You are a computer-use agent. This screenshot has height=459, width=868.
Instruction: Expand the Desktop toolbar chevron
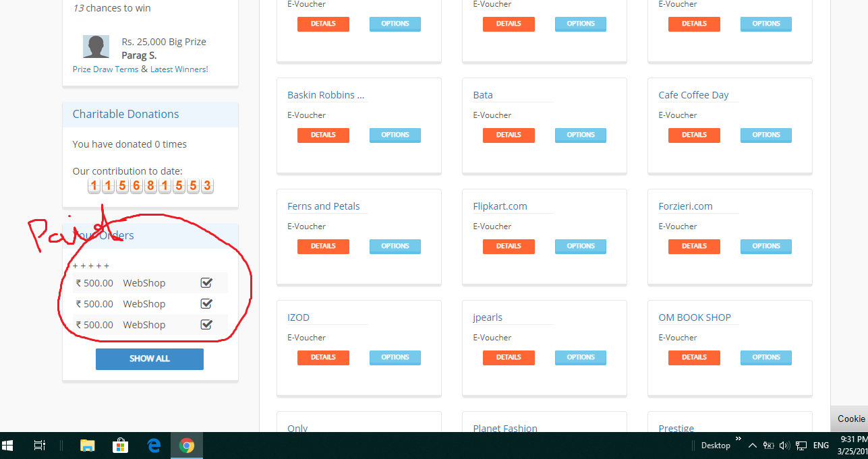tap(738, 439)
